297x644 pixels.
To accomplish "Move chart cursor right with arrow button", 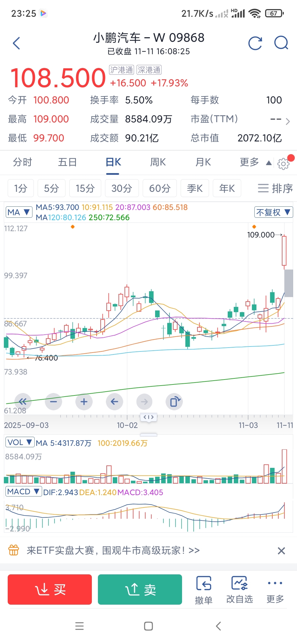I will pos(144,402).
